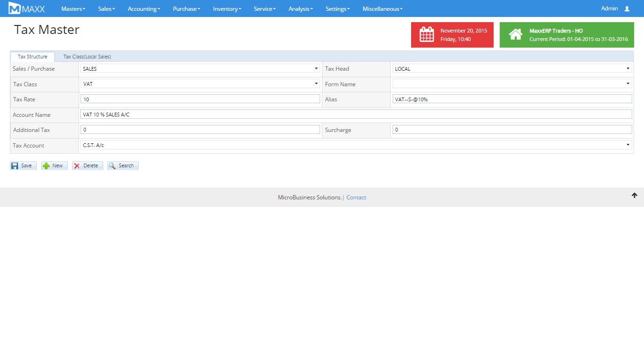Open the Accounting menu
644x362 pixels.
[144, 9]
